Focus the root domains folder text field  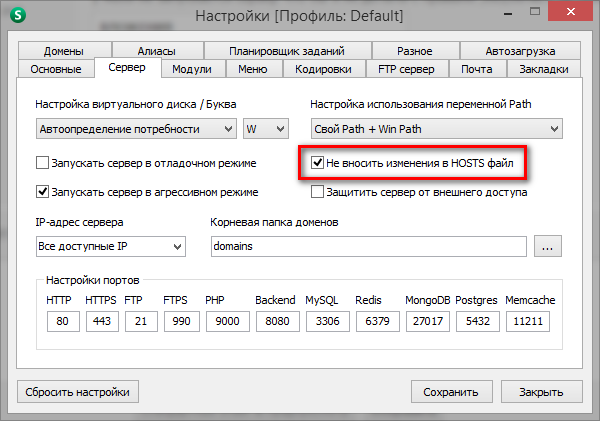pos(368,246)
